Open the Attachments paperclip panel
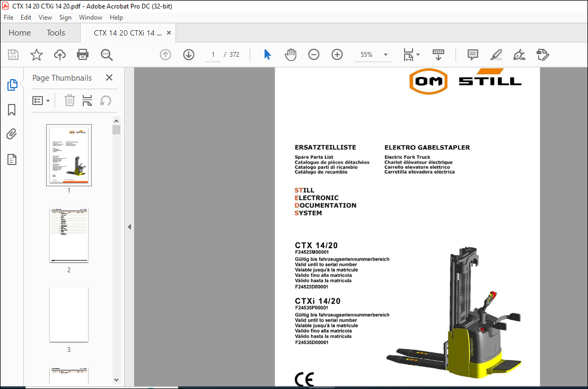The width and height of the screenshot is (588, 389). pos(12,134)
